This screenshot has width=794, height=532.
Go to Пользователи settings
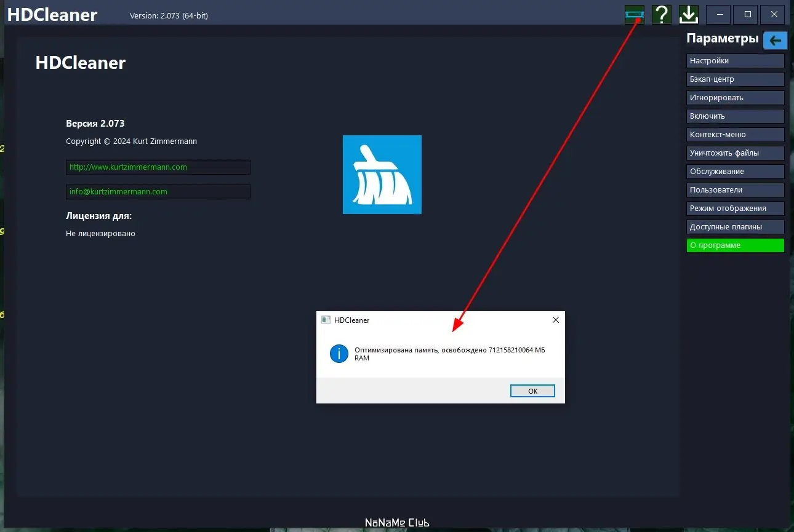point(736,190)
